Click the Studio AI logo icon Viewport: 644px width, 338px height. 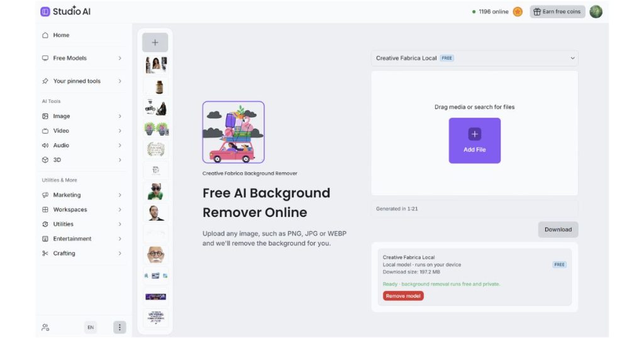45,11
